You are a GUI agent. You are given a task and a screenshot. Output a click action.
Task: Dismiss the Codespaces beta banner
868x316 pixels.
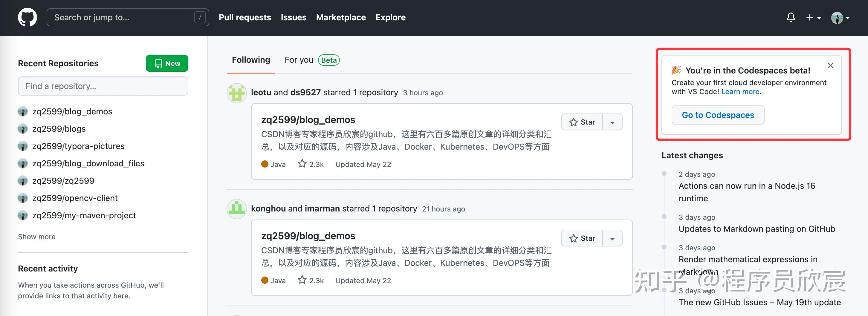[x=830, y=65]
